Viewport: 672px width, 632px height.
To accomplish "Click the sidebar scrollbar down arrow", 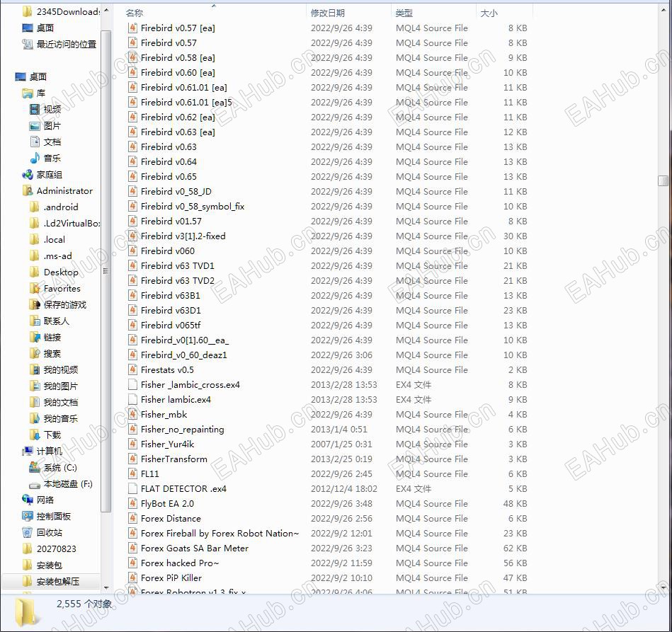I will pos(106,588).
